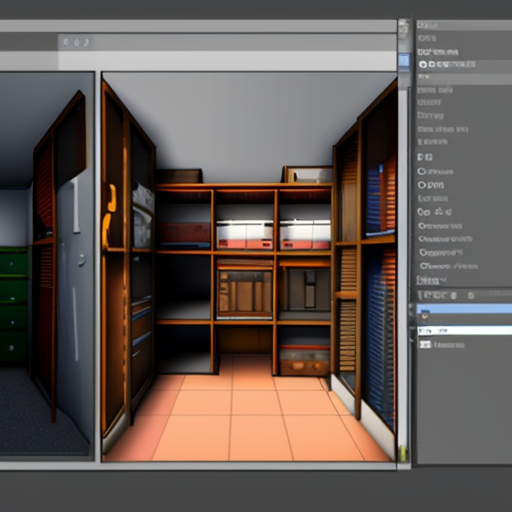Toggle the circle radio on the highlighted panel row

[423, 65]
